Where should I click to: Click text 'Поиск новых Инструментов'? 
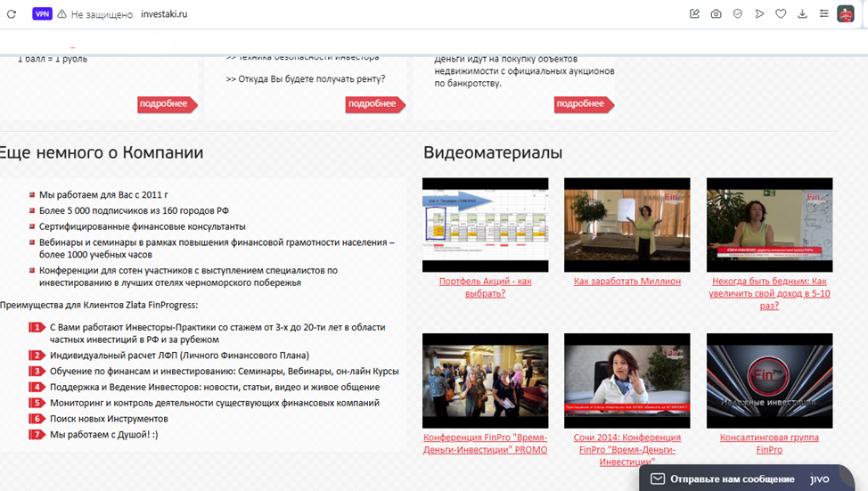[109, 419]
